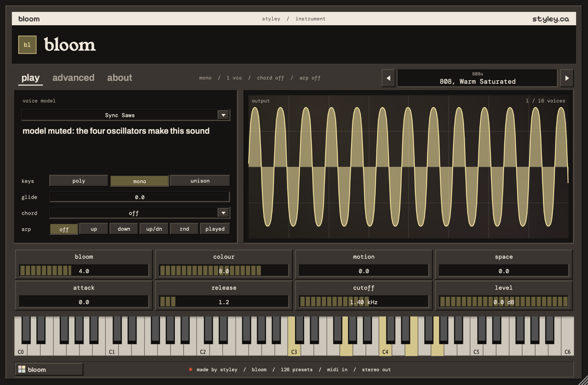588x385 pixels.
Task: Click the bl logo icon
Action: (27, 45)
